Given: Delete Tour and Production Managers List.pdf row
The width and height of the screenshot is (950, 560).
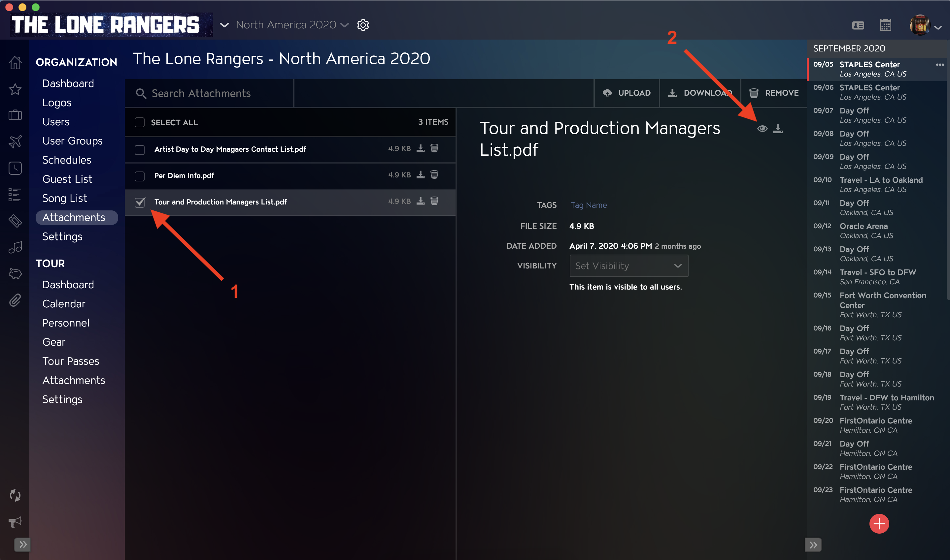Looking at the screenshot, I should pyautogui.click(x=434, y=201).
